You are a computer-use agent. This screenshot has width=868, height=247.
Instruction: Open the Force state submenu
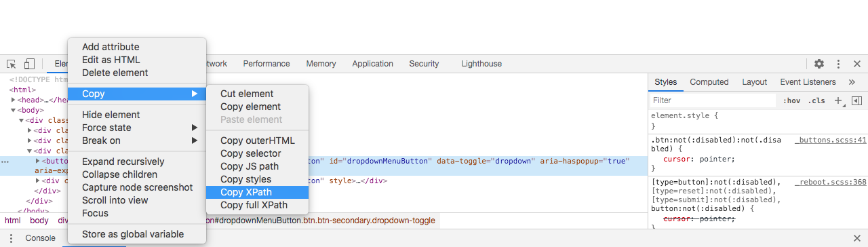point(137,128)
